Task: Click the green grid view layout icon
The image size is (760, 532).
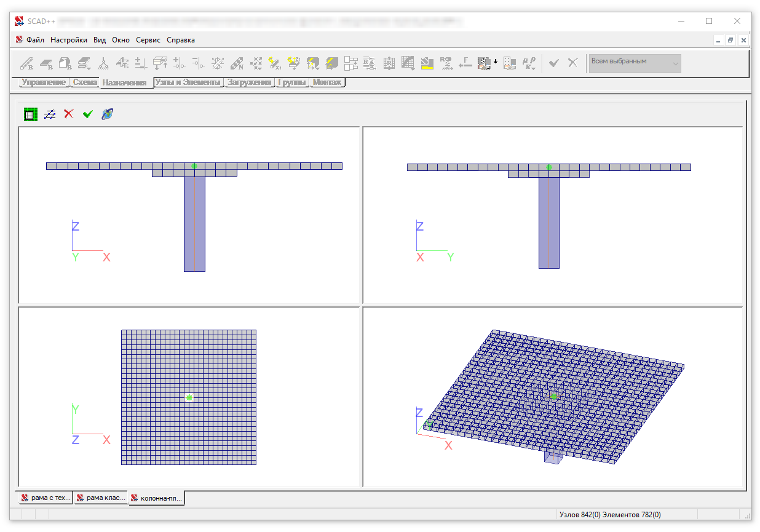Action: [31, 114]
